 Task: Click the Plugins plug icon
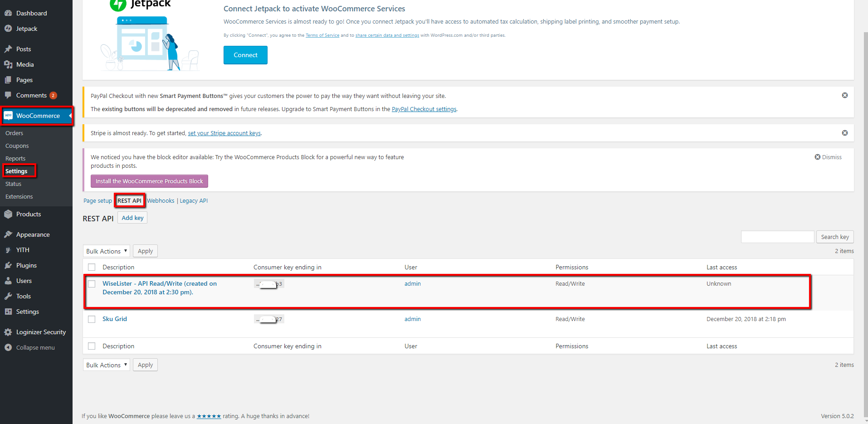tap(8, 265)
